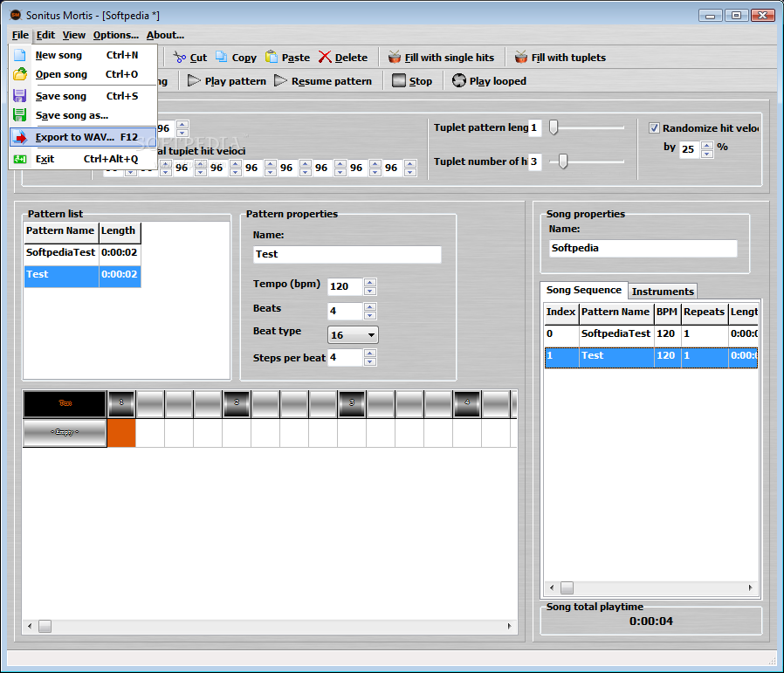Click the Cut scissors icon
This screenshot has width=784, height=673.
point(180,58)
